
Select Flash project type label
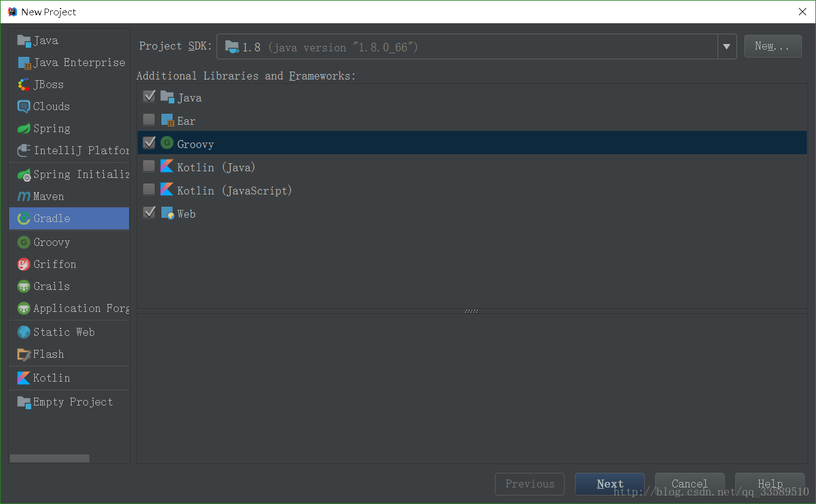click(x=49, y=355)
